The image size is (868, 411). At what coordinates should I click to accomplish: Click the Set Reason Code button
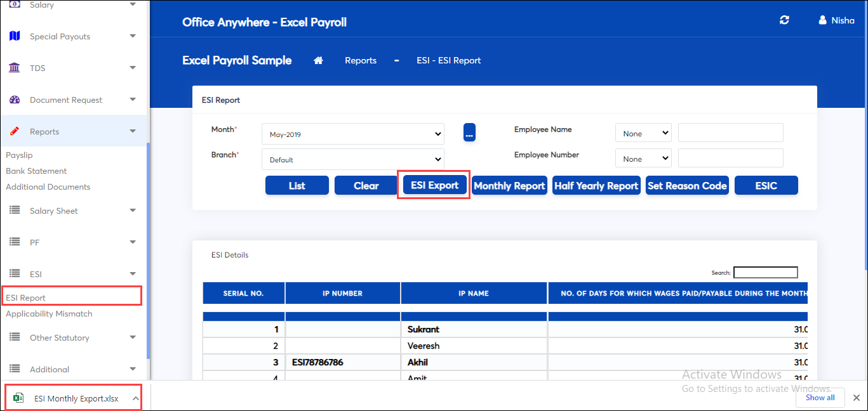(x=687, y=185)
